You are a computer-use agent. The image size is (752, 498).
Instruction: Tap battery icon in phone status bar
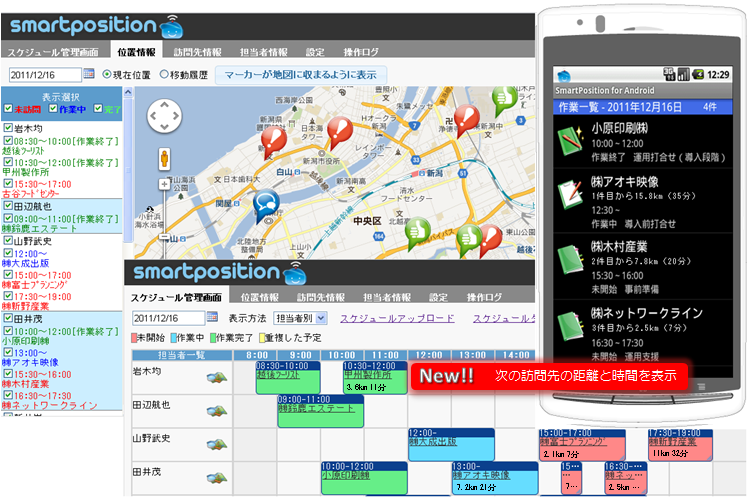coord(698,74)
